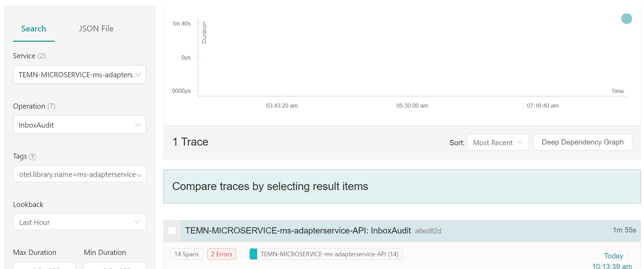This screenshot has height=269, width=644.
Task: Click the red 2 Errors badge
Action: [221, 254]
